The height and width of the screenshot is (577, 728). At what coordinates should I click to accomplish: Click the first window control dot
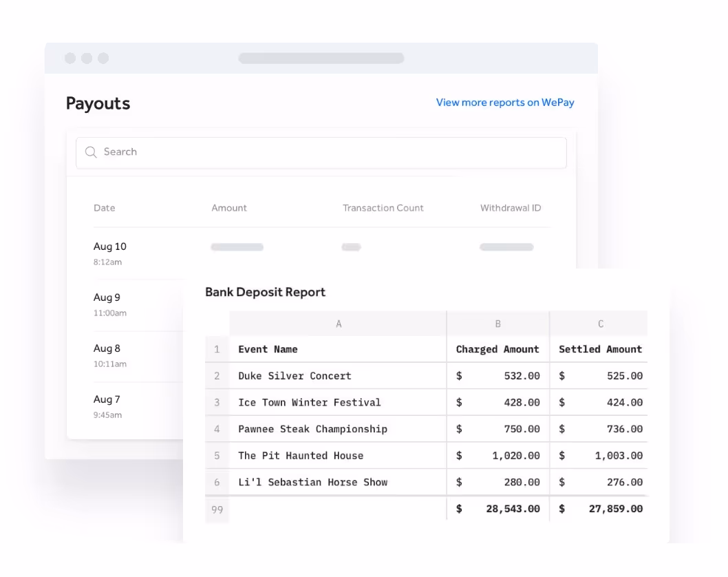pyautogui.click(x=70, y=58)
